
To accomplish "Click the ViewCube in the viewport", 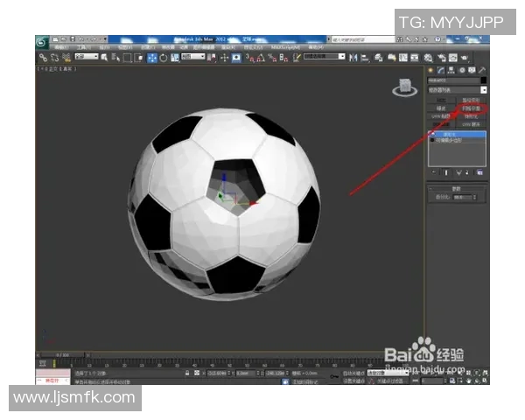I will point(405,86).
